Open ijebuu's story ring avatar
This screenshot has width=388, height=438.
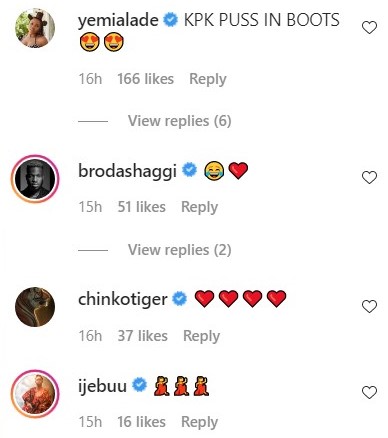(x=35, y=394)
